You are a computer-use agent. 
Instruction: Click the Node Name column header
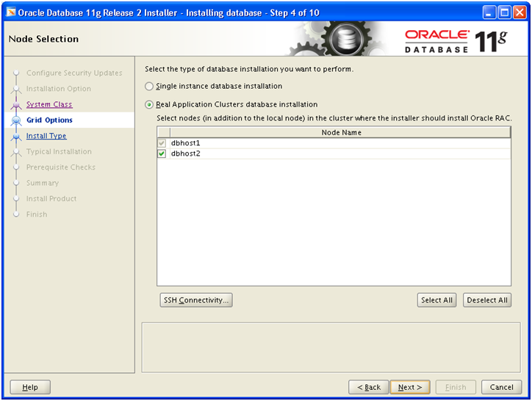coord(341,132)
